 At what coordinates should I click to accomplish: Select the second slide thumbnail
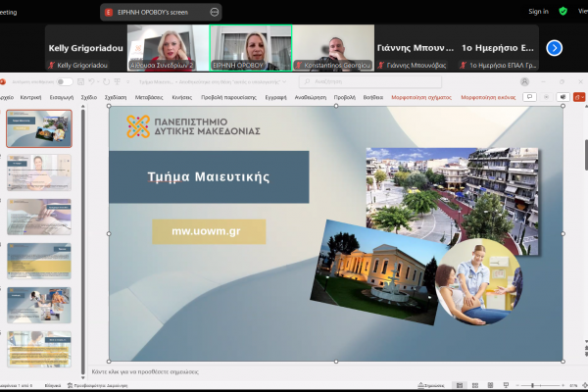pos(39,172)
